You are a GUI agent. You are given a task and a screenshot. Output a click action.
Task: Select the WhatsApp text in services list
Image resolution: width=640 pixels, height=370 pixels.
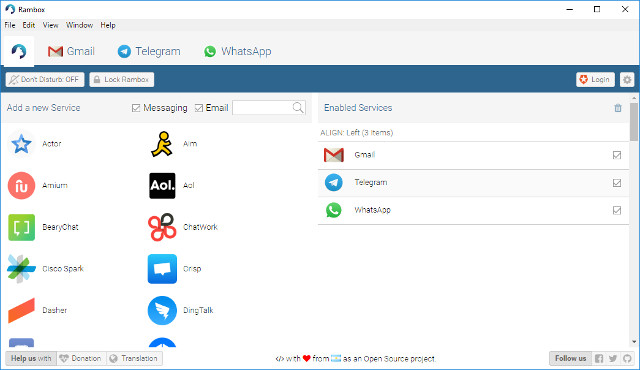click(372, 210)
